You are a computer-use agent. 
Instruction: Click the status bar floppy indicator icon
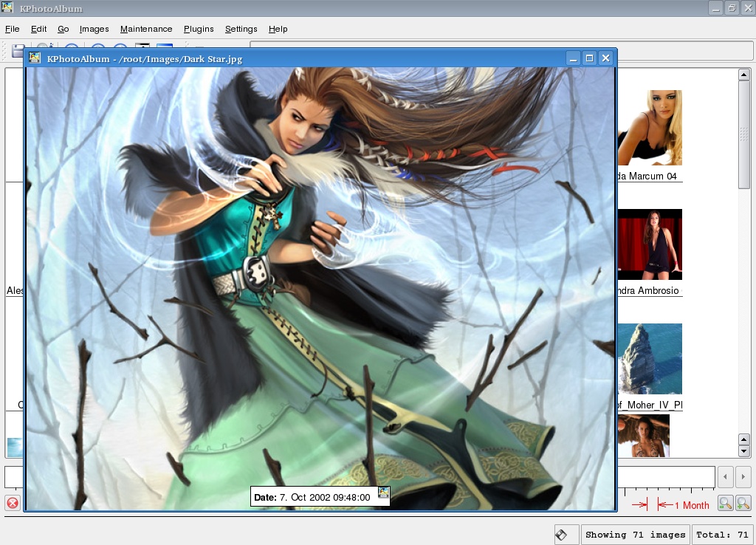[561, 535]
